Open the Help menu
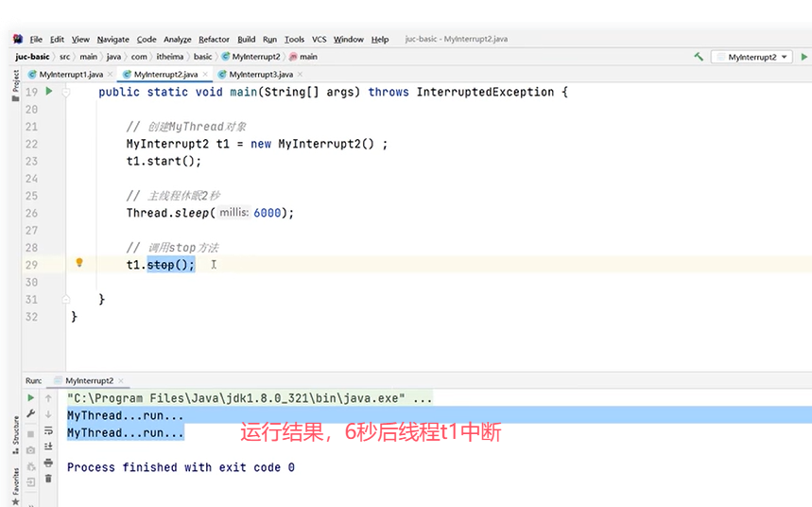 point(380,40)
